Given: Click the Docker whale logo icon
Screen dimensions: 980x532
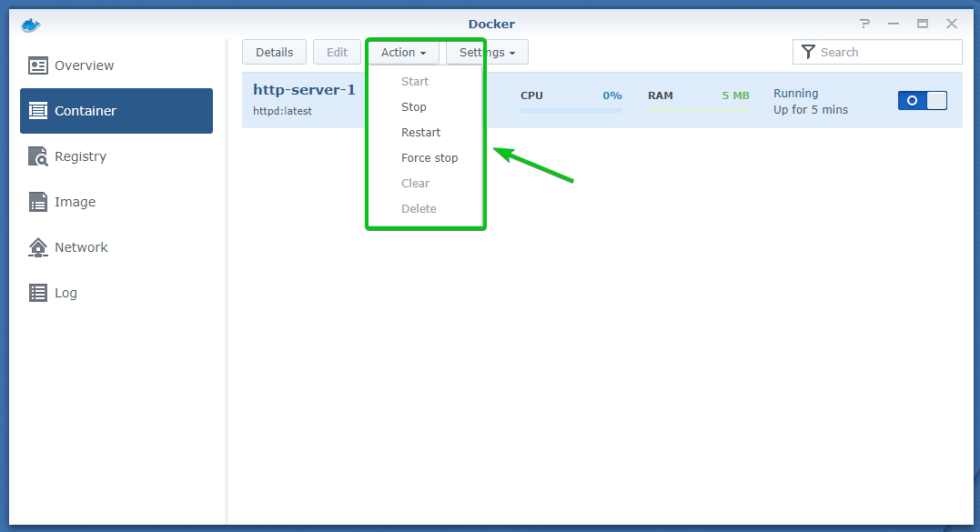Looking at the screenshot, I should point(30,25).
